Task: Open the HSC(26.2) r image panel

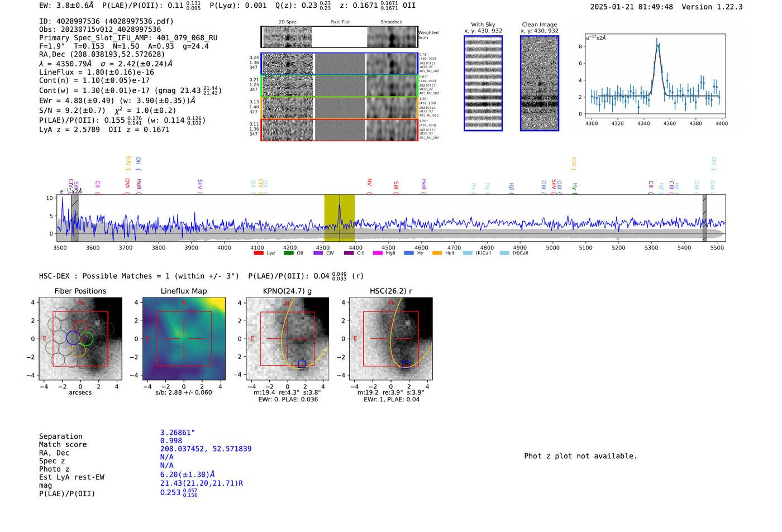Action: coord(390,339)
